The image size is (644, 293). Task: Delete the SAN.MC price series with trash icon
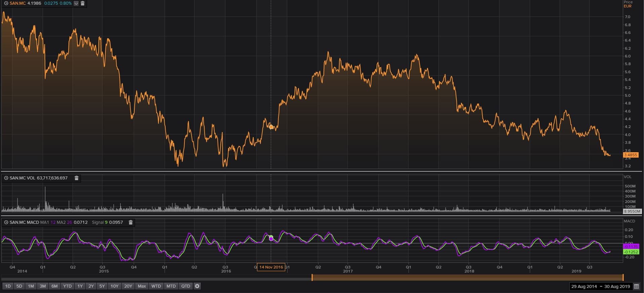(x=83, y=3)
